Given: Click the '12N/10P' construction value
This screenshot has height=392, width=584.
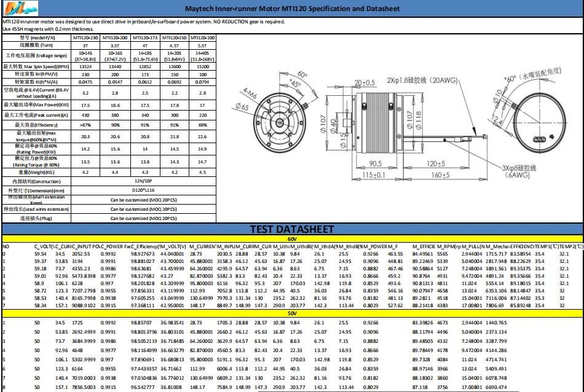Looking at the screenshot, I should pyautogui.click(x=143, y=181).
